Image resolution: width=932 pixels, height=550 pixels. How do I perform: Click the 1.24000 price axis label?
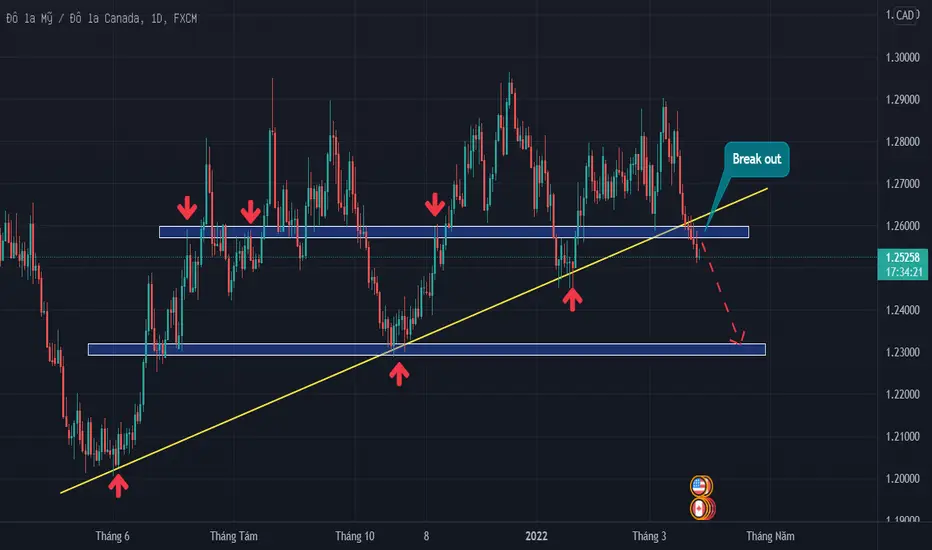tap(902, 310)
